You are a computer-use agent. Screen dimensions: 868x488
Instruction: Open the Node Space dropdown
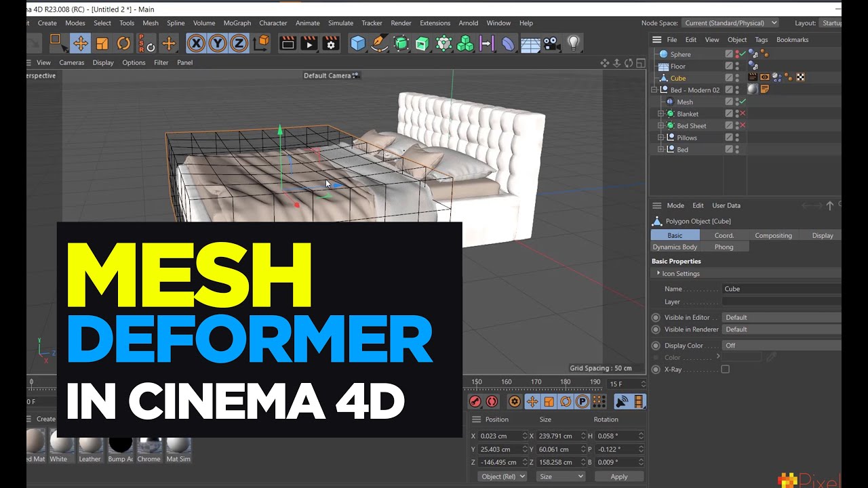pos(730,23)
